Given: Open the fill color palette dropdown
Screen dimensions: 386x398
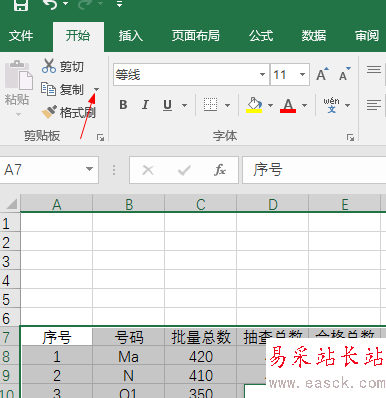Looking at the screenshot, I should click(x=270, y=105).
